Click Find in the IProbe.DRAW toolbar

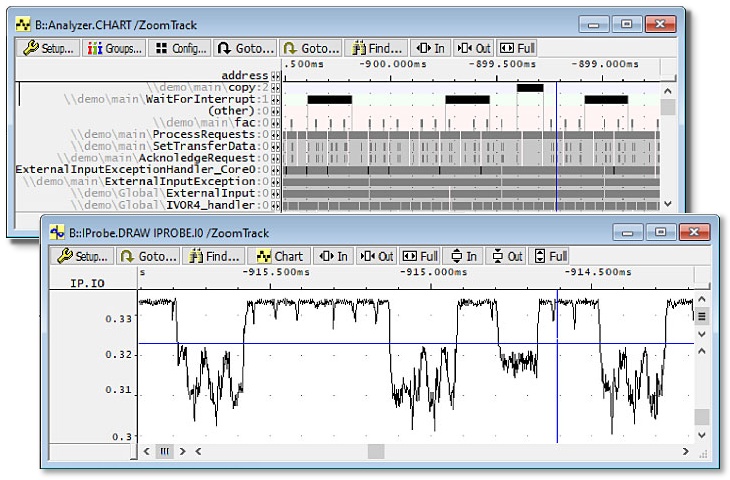(x=214, y=256)
